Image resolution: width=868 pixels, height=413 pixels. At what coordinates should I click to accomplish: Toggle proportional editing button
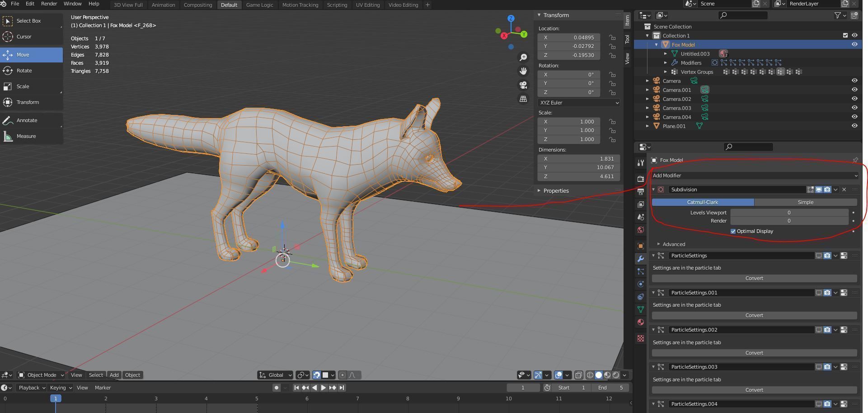343,375
